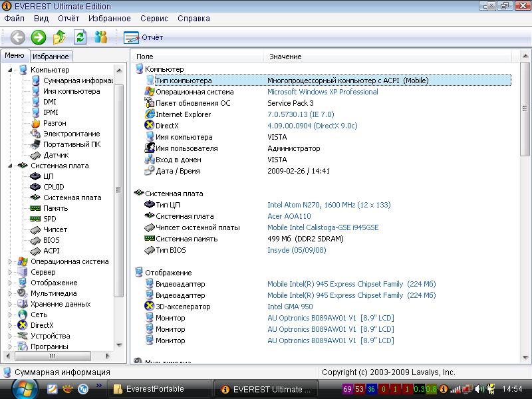Expand the DirectX tree node
The image size is (532, 399).
10,325
